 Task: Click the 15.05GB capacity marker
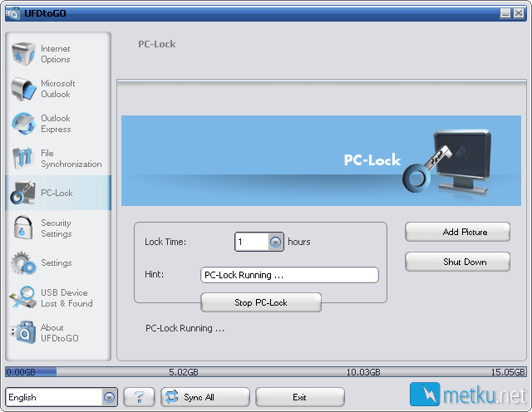coord(508,372)
